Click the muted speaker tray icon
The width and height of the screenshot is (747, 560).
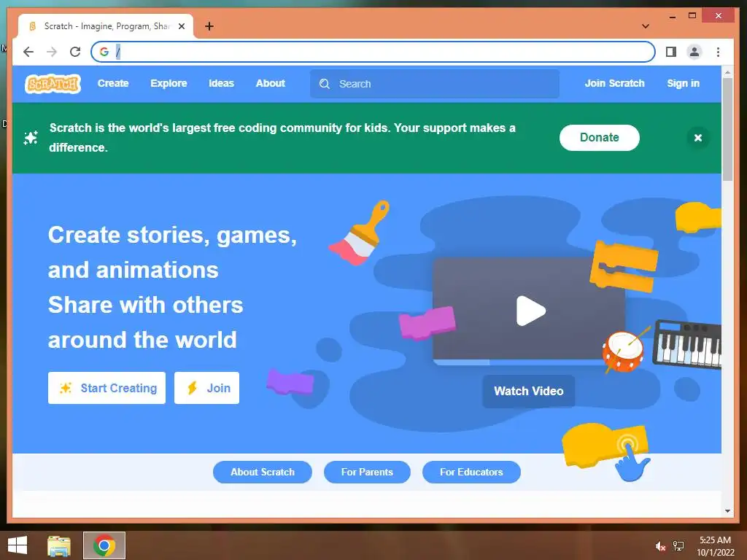point(660,546)
